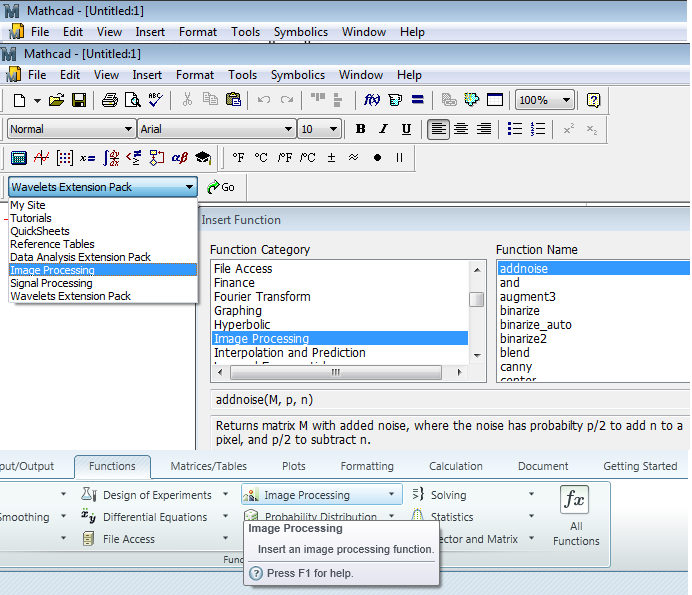Open Print Preview icon
692x595 pixels.
(x=132, y=100)
